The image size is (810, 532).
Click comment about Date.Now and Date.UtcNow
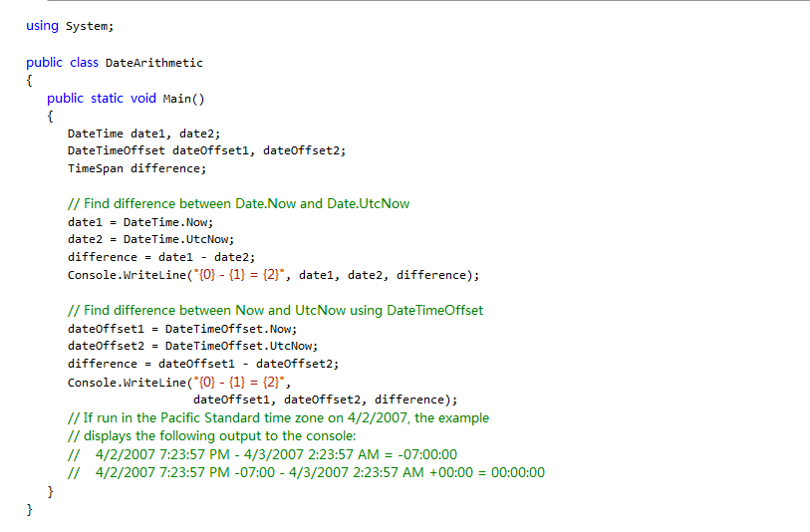tap(239, 203)
